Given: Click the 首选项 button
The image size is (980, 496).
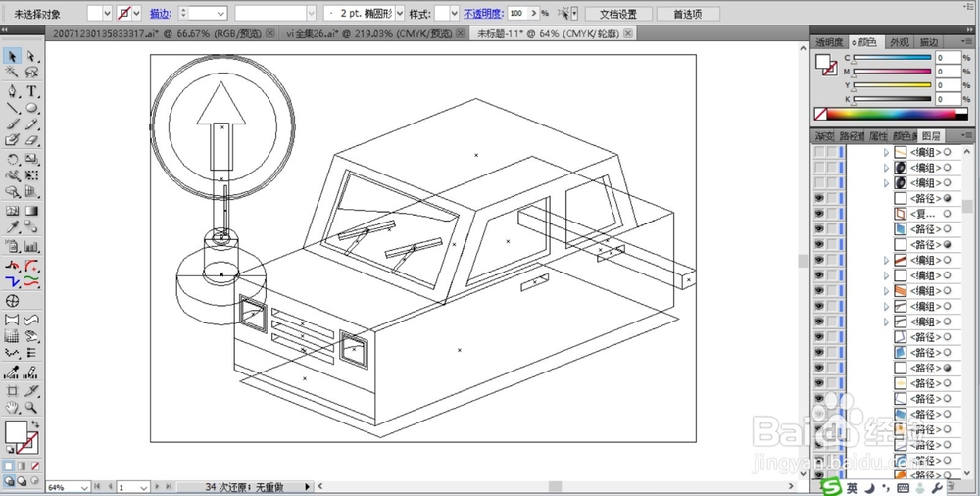Looking at the screenshot, I should coord(688,13).
